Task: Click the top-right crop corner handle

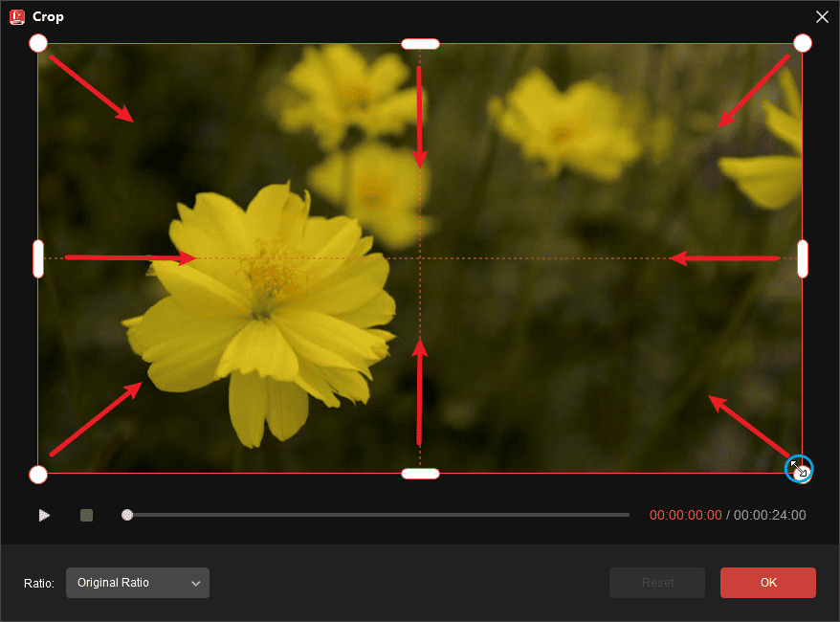Action: [x=803, y=43]
